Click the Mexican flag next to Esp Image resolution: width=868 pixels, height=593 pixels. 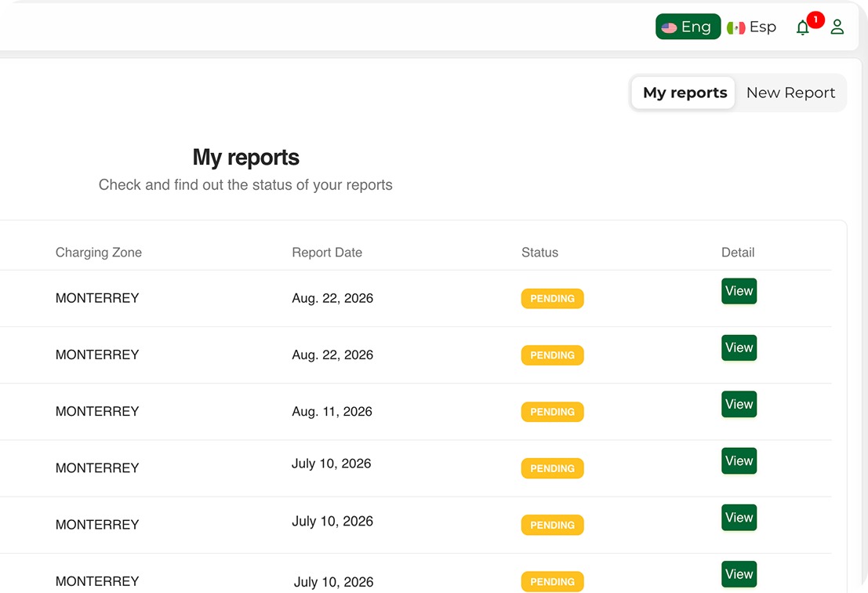click(735, 27)
